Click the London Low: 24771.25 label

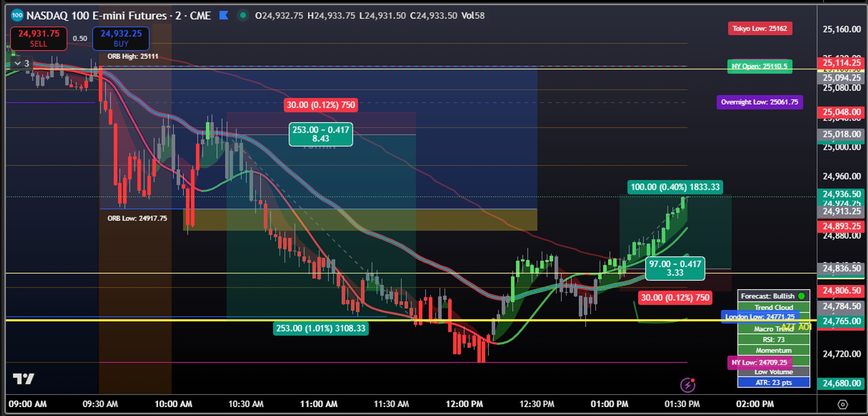[x=760, y=317]
